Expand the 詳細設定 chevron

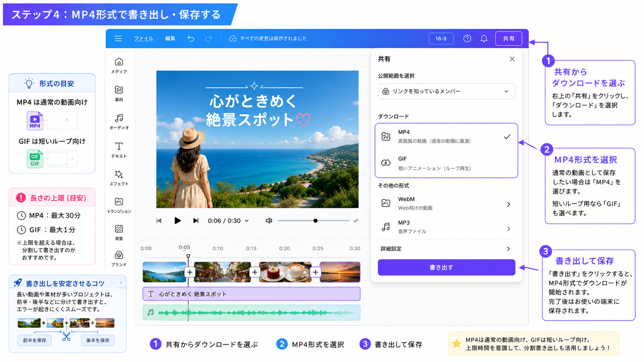(x=508, y=249)
